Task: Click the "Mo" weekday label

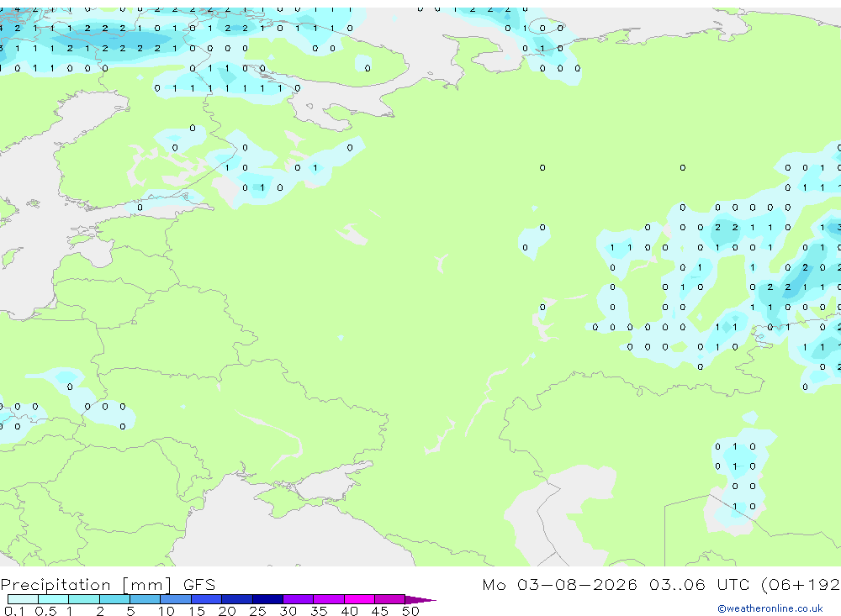Action: (x=494, y=585)
